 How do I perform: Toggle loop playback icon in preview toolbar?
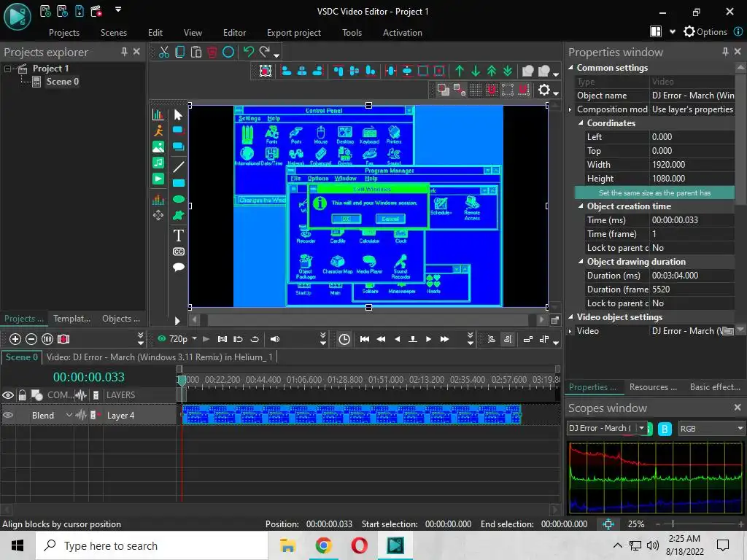[x=255, y=339]
